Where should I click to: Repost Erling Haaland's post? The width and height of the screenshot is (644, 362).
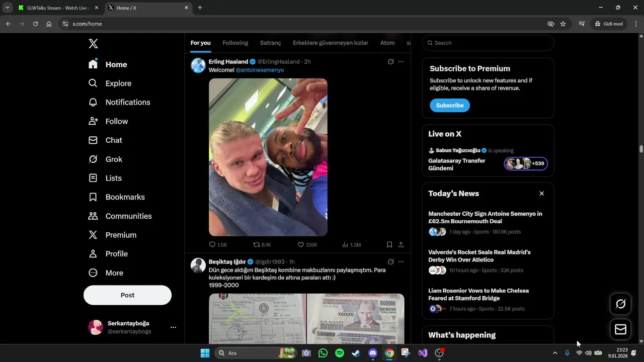[262, 245]
